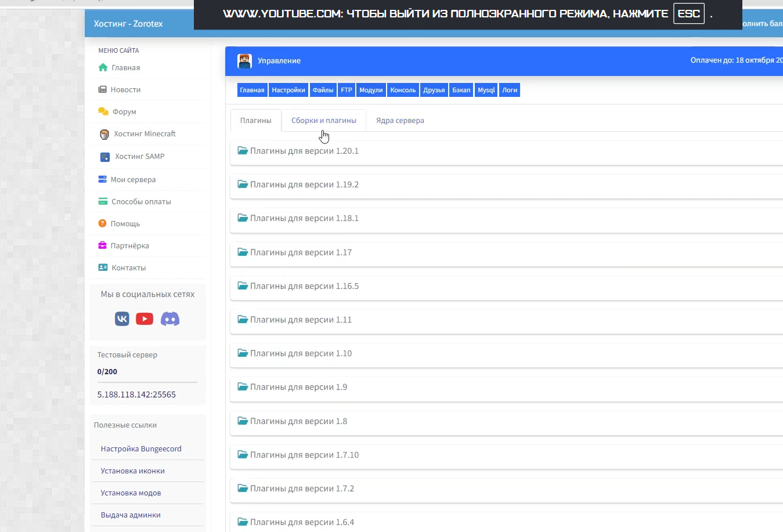Open the Mysql management button
Image resolution: width=783 pixels, height=532 pixels.
click(486, 90)
